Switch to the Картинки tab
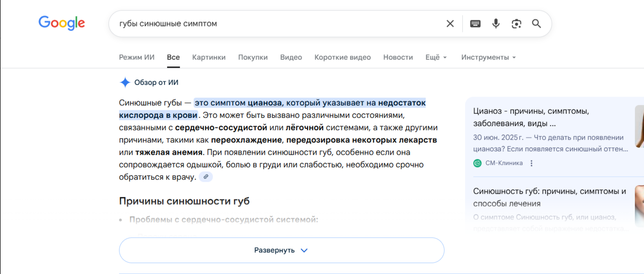The height and width of the screenshot is (274, 644). (209, 57)
